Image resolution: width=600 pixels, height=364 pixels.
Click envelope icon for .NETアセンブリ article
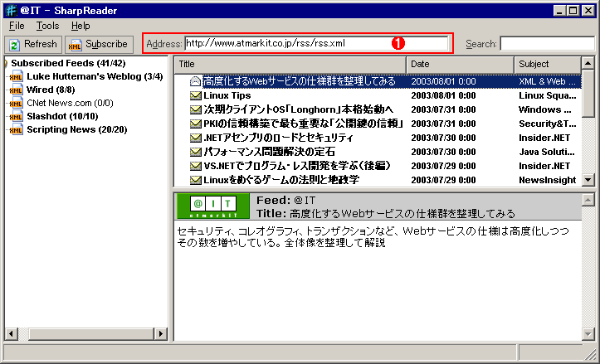coord(196,138)
